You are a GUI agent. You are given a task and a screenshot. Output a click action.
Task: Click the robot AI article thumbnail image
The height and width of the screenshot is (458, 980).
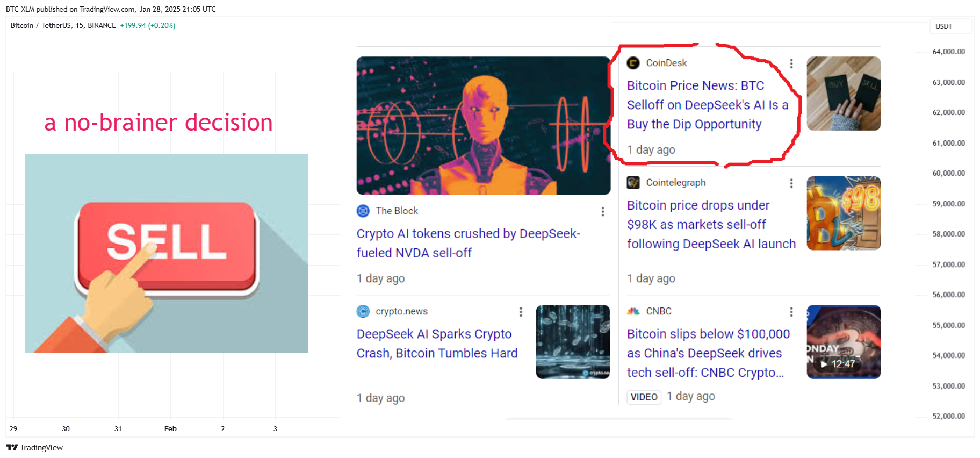pos(483,126)
